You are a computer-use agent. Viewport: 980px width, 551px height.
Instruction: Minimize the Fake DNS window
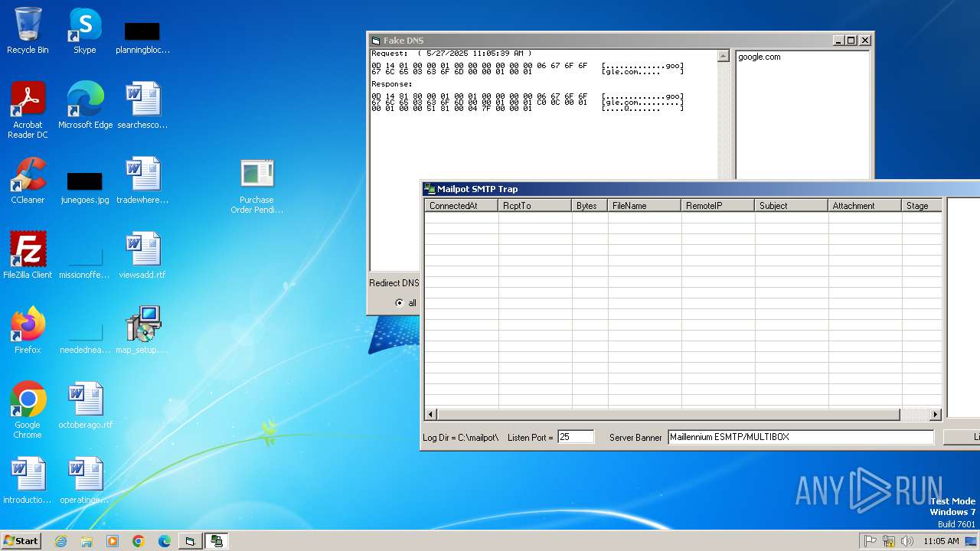pos(838,41)
